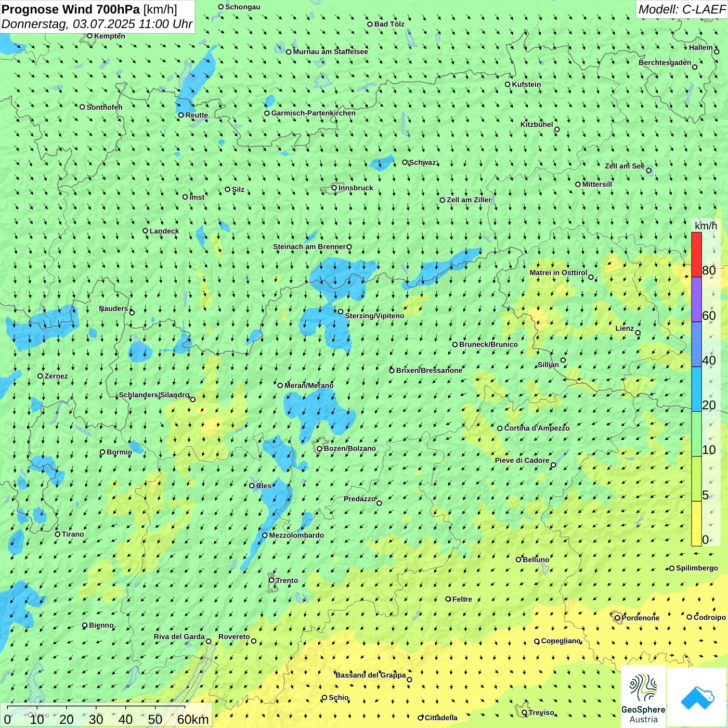Image resolution: width=728 pixels, height=728 pixels.
Task: Select the purple 60–80 legend swatch
Action: pos(696,300)
